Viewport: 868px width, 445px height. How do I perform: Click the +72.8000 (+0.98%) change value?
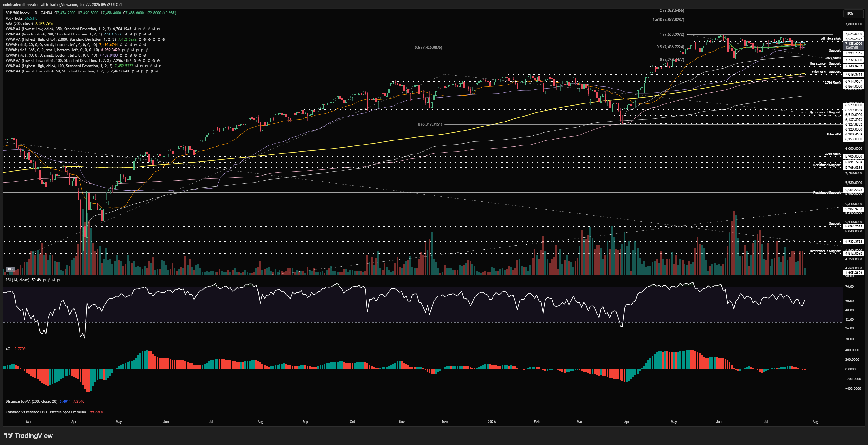click(x=161, y=13)
